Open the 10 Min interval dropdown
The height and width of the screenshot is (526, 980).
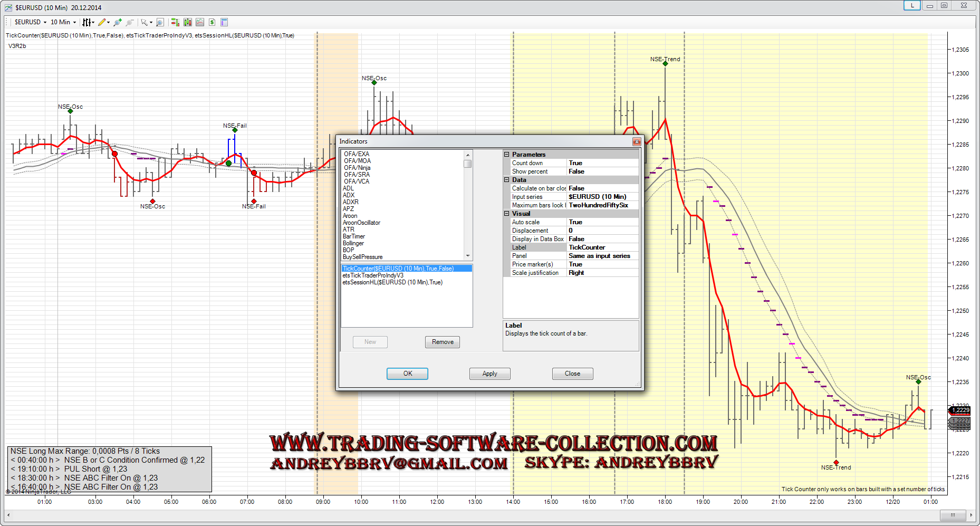click(63, 22)
